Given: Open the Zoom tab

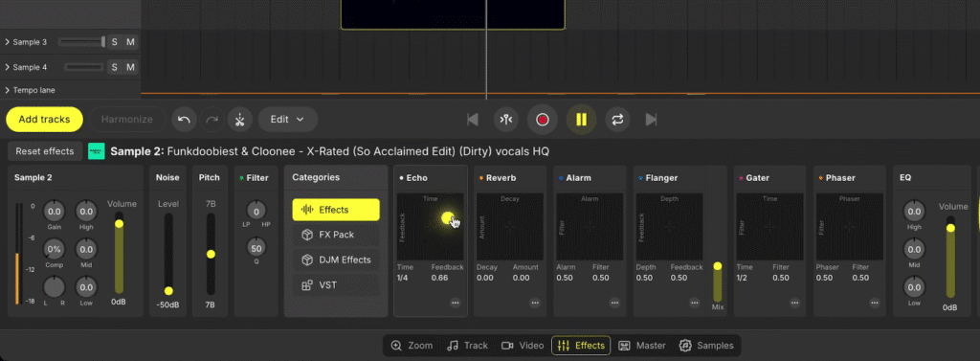Looking at the screenshot, I should click(x=412, y=346).
